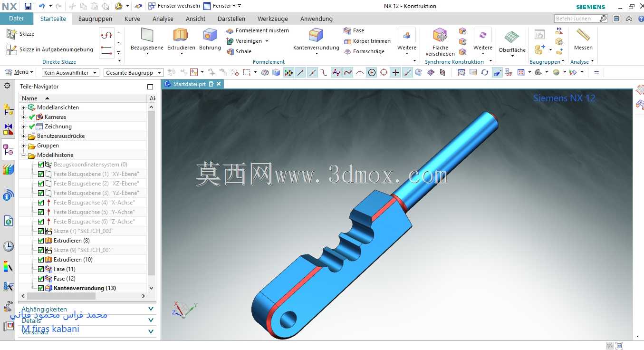Viewport: 644px width, 350px height.
Task: Open Skizze in Aufgabenumgebung
Action: point(50,49)
